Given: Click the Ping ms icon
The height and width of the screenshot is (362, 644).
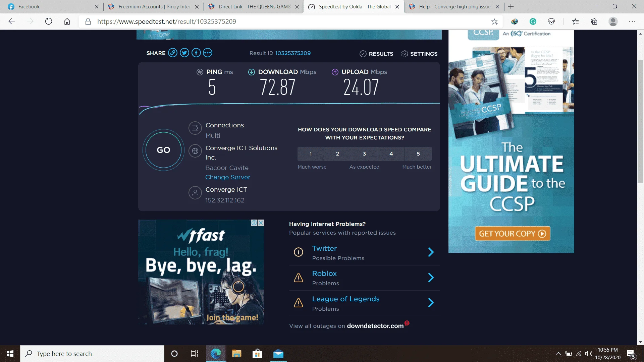Looking at the screenshot, I should (200, 72).
